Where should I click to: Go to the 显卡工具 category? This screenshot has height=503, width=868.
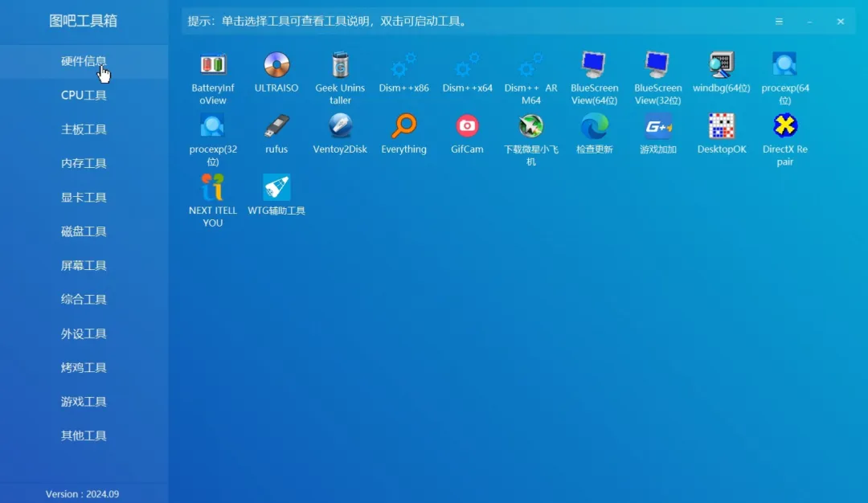pyautogui.click(x=84, y=198)
